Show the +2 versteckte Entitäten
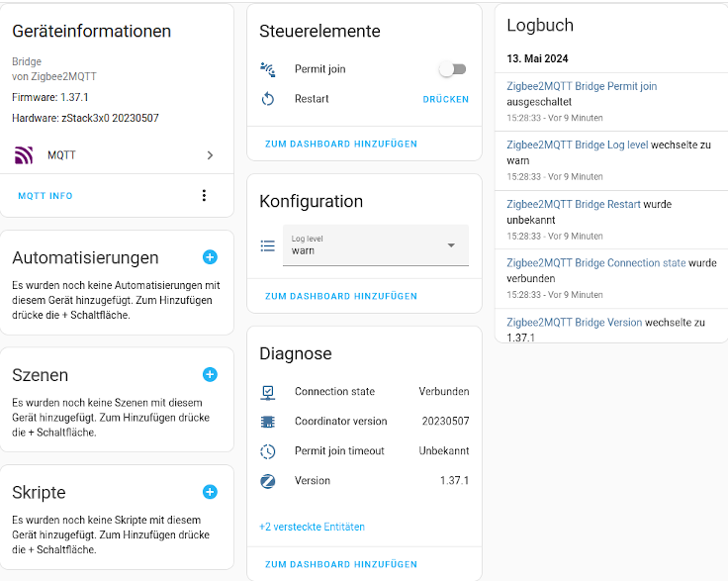The image size is (728, 581). (312, 527)
